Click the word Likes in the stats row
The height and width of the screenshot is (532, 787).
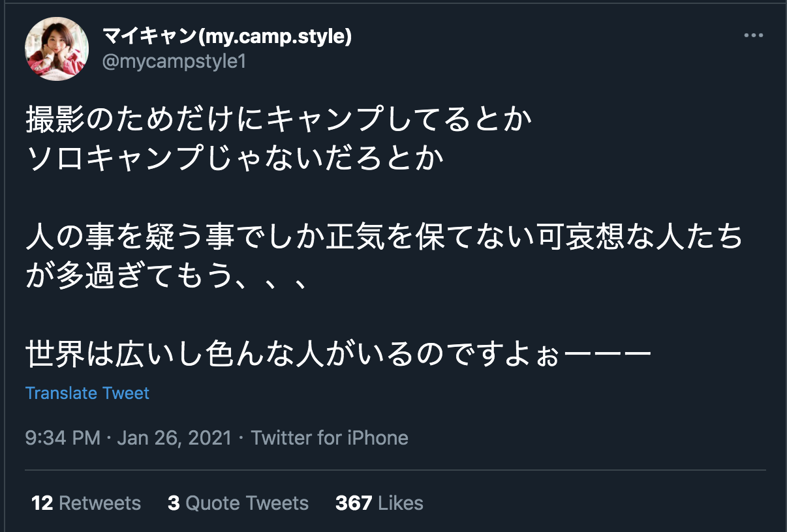tap(401, 503)
